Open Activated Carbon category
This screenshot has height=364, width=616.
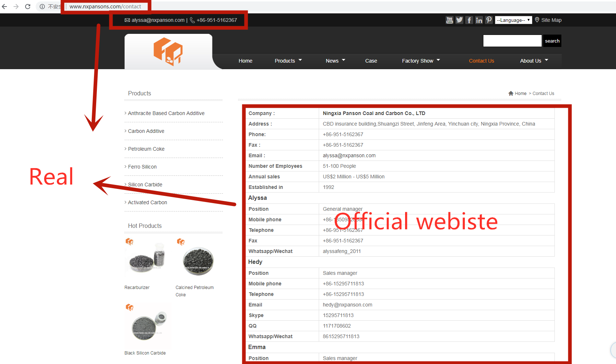148,202
